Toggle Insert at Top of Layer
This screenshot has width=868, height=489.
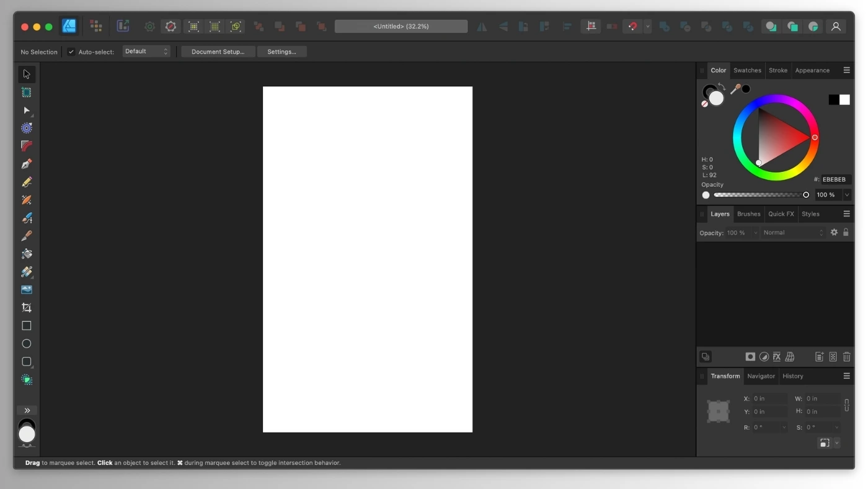coord(792,26)
